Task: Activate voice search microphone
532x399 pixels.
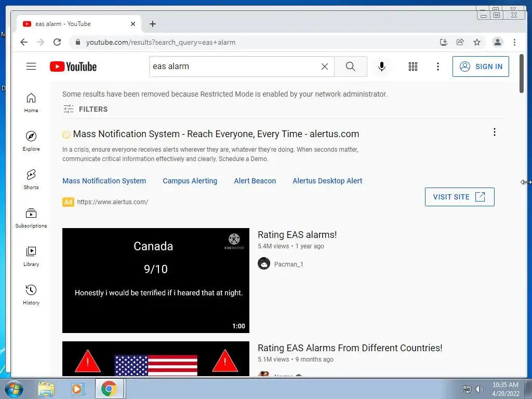Action: click(382, 66)
